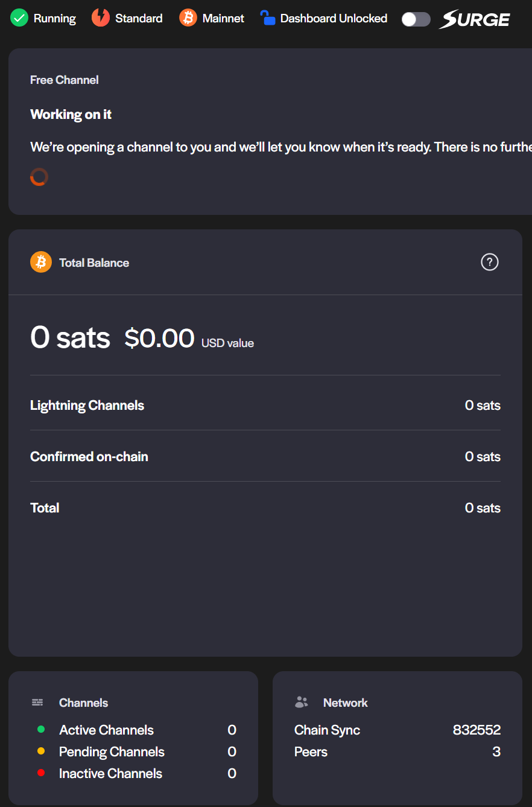Click the Pending Channels entry
The width and height of the screenshot is (532, 807).
(x=112, y=752)
